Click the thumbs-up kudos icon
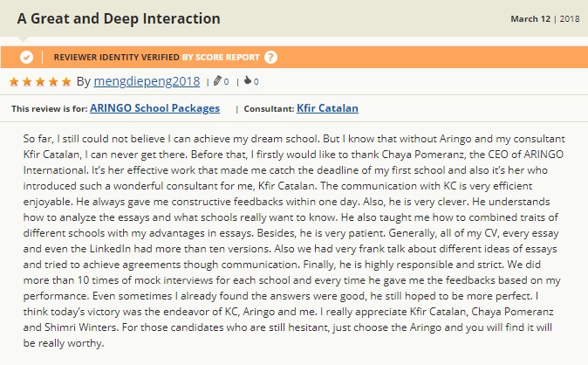Screen dimensions: 588x365 [x=248, y=80]
